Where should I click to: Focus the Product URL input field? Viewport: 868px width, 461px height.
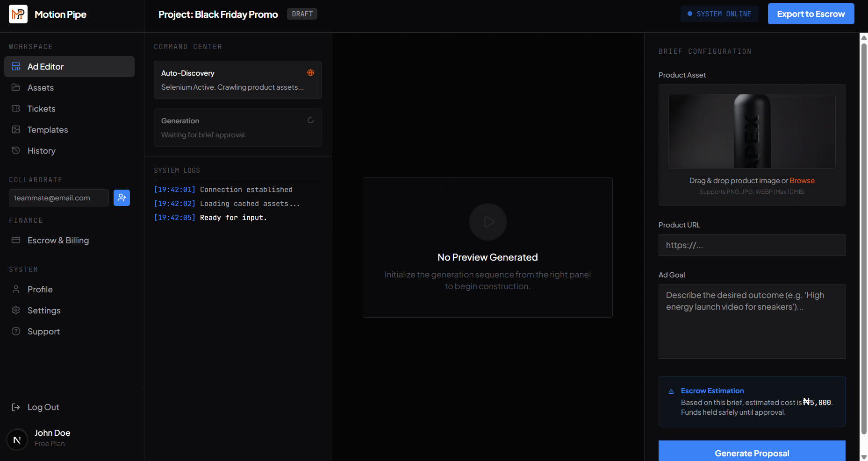point(752,245)
